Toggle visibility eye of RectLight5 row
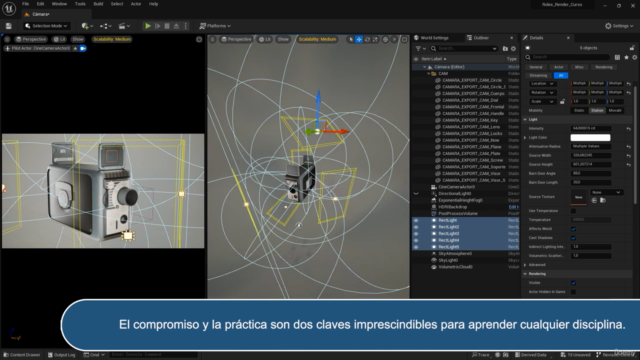Viewport: 640px width, 360px height. pyautogui.click(x=416, y=247)
